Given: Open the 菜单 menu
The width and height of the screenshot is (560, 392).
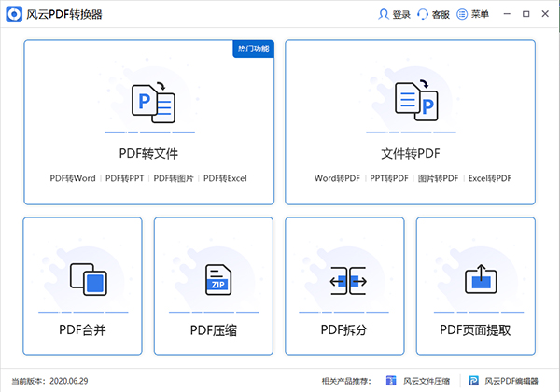Looking at the screenshot, I should click(x=473, y=14).
